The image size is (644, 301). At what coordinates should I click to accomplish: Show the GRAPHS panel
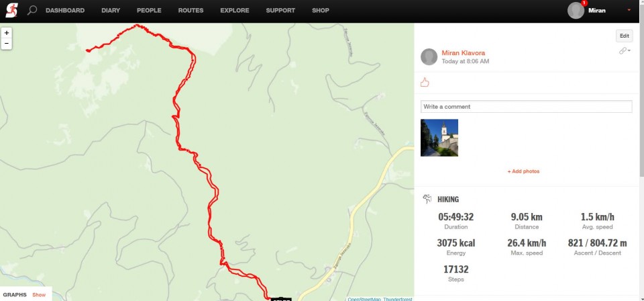point(39,294)
